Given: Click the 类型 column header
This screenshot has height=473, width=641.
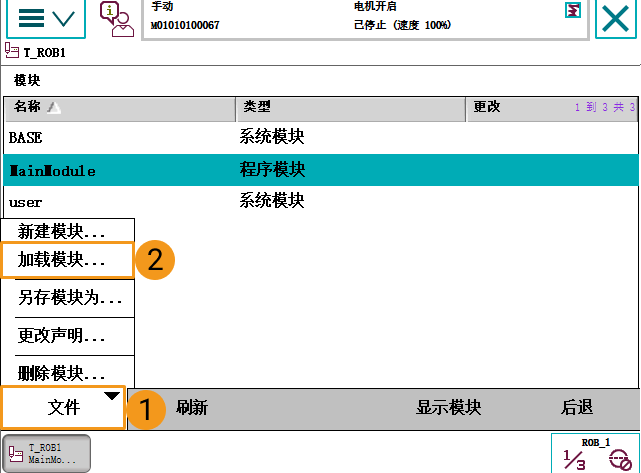Looking at the screenshot, I should [x=351, y=109].
